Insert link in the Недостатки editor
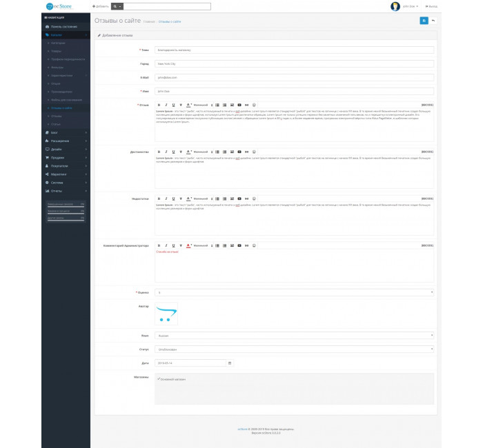 247,198
